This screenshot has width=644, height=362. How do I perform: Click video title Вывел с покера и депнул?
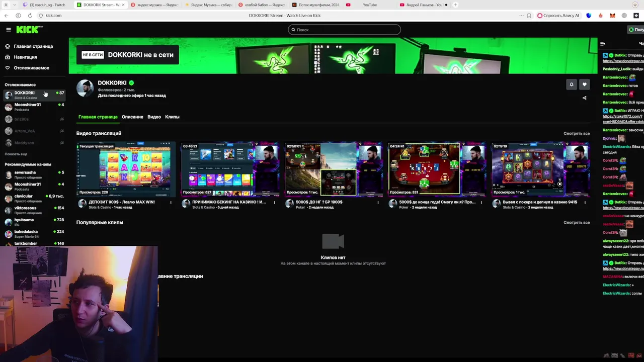(x=540, y=202)
